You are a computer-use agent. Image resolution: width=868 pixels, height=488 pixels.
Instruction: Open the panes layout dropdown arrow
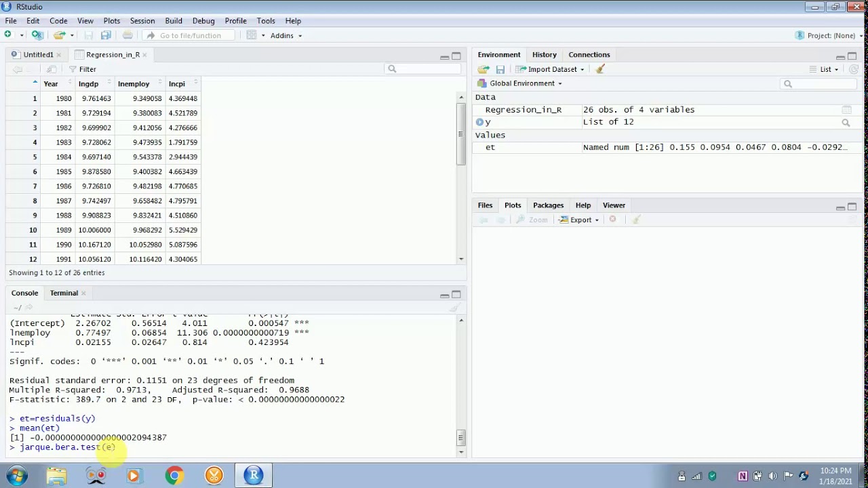263,35
